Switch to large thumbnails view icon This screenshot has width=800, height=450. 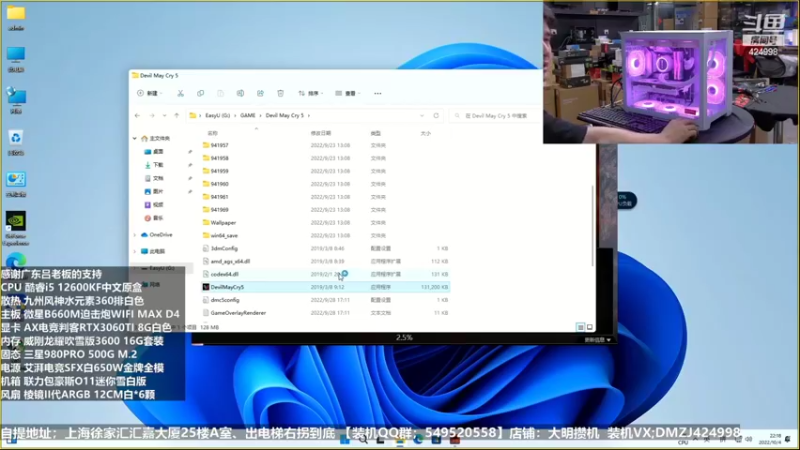pos(590,327)
